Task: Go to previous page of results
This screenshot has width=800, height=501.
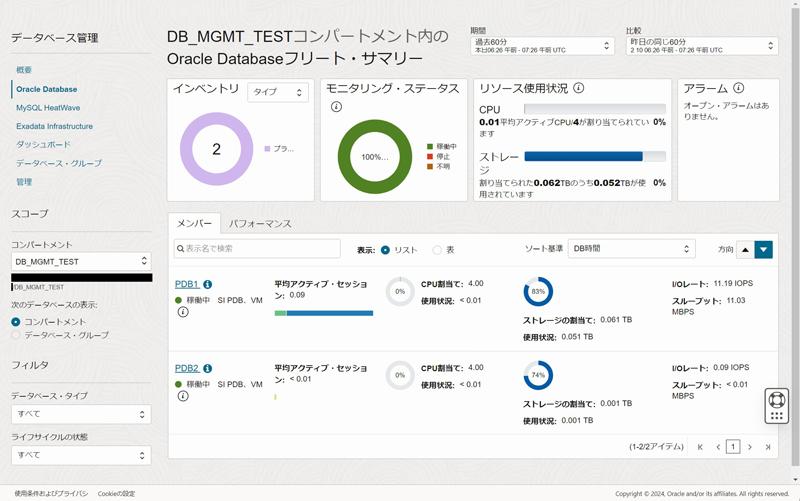Action: (718, 447)
